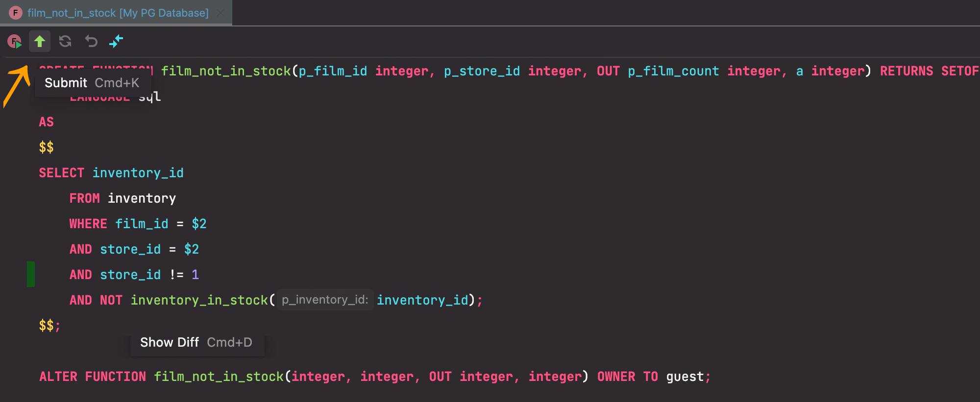This screenshot has width=980, height=402.
Task: Click the Show Diff Cmd+D tooltip
Action: 196,342
